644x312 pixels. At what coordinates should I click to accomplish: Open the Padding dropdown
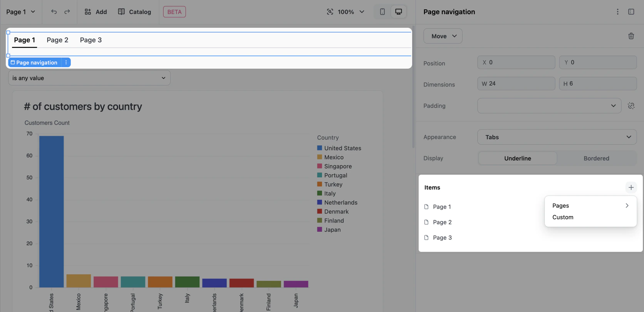pyautogui.click(x=549, y=106)
